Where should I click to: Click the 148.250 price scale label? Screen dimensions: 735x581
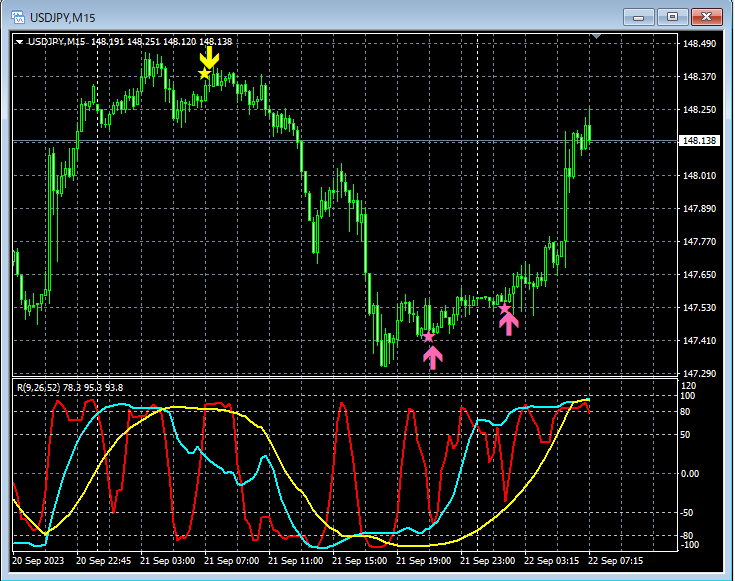699,110
